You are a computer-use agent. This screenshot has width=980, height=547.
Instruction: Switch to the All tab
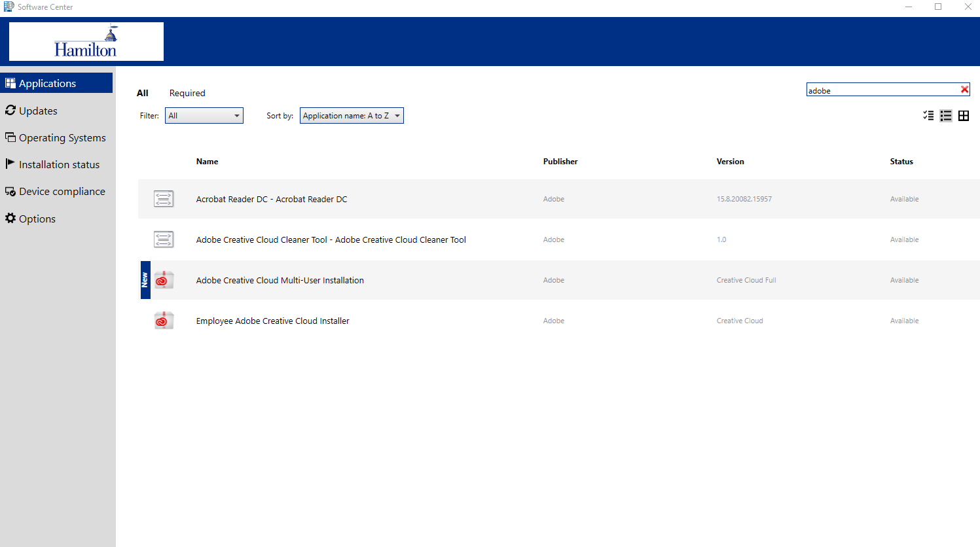coord(143,93)
